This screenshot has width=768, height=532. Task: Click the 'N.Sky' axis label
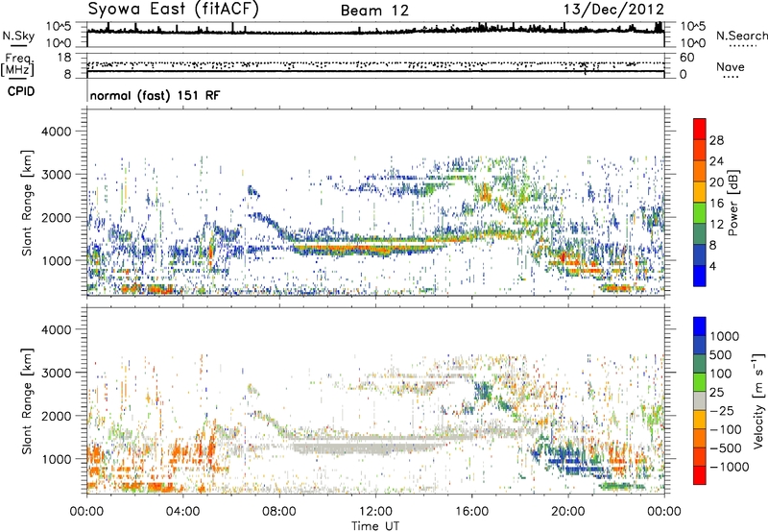[18, 36]
